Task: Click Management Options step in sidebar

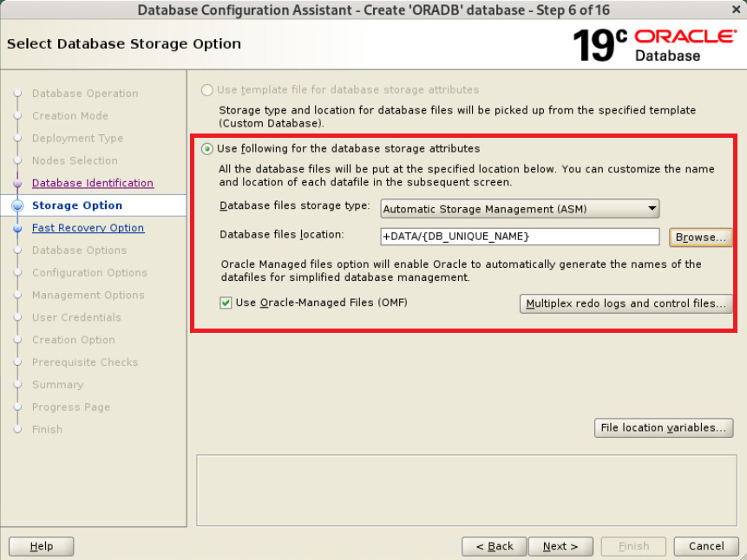Action: 88,295
